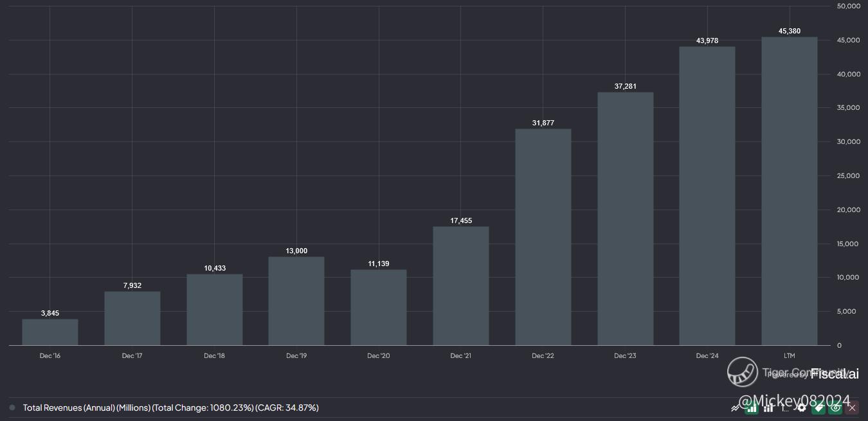This screenshot has width=868, height=421.
Task: Click the 10,433 value label
Action: click(x=215, y=269)
